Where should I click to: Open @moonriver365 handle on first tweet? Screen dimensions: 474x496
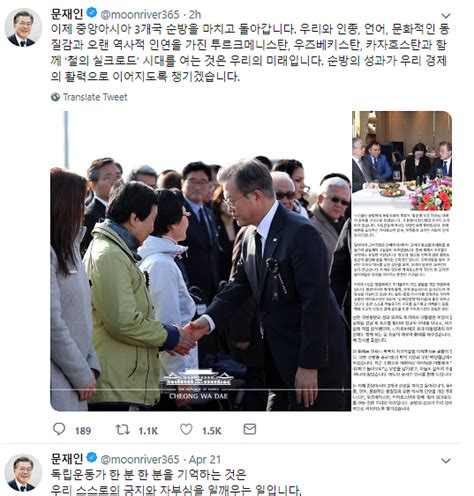tap(140, 14)
